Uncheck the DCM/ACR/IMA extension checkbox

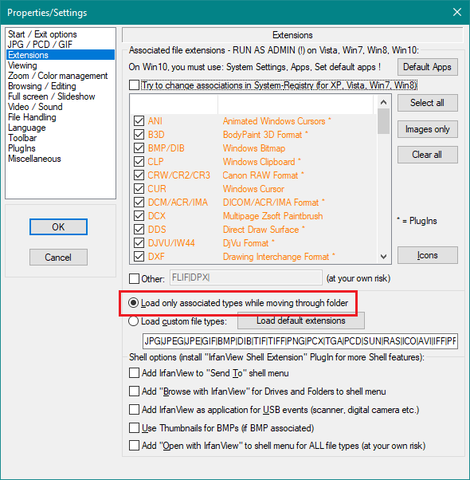click(139, 202)
